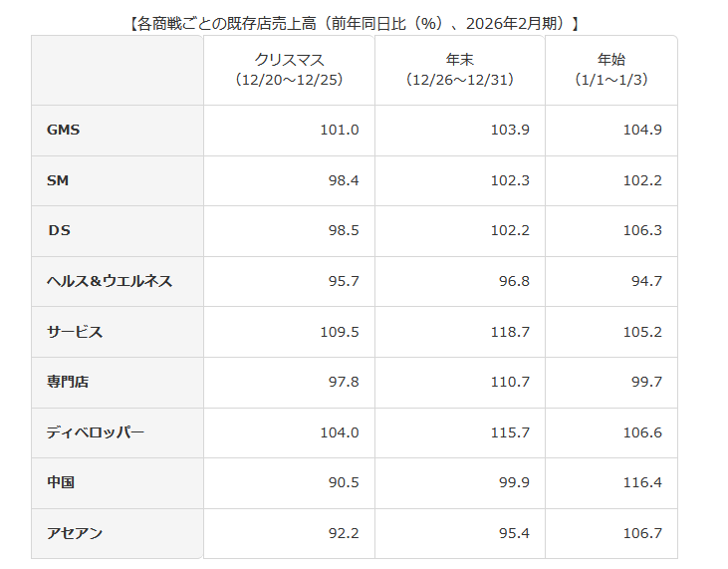Click the 専門店 年末 value 110.7
This screenshot has height=569, width=728.
click(x=512, y=382)
